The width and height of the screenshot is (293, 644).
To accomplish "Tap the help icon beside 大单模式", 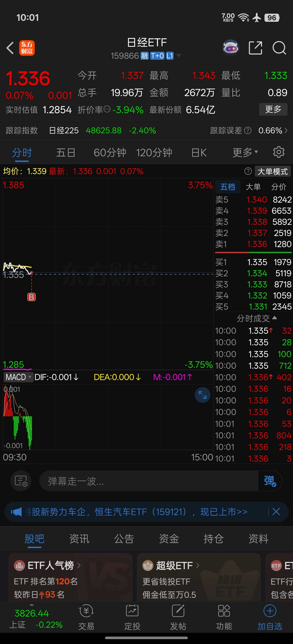I will (248, 171).
